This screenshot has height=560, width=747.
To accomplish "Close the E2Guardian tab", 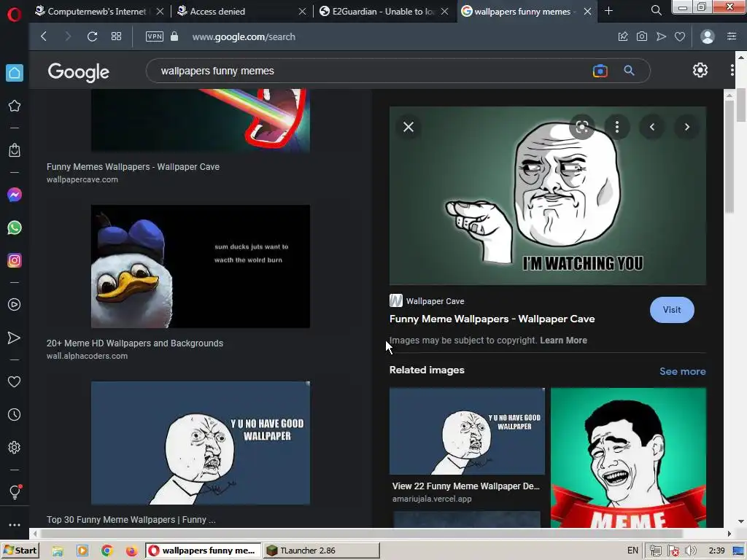I will pos(444,12).
